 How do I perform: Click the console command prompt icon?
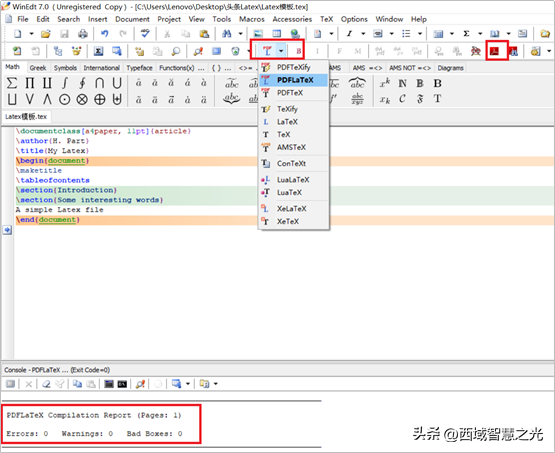click(122, 384)
